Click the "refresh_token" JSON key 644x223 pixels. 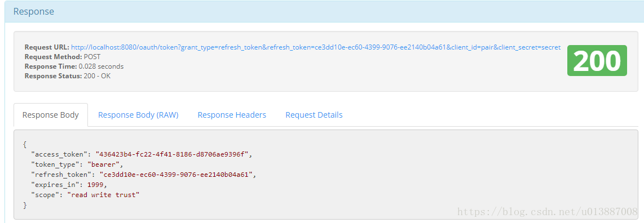coord(61,175)
